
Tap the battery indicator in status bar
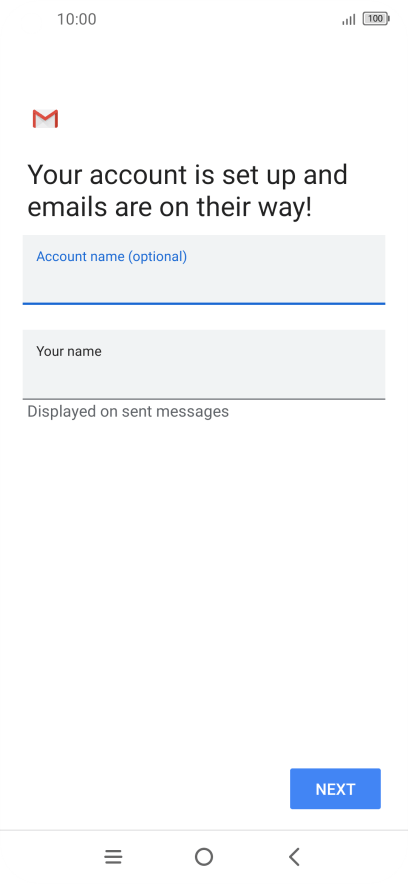(x=376, y=19)
